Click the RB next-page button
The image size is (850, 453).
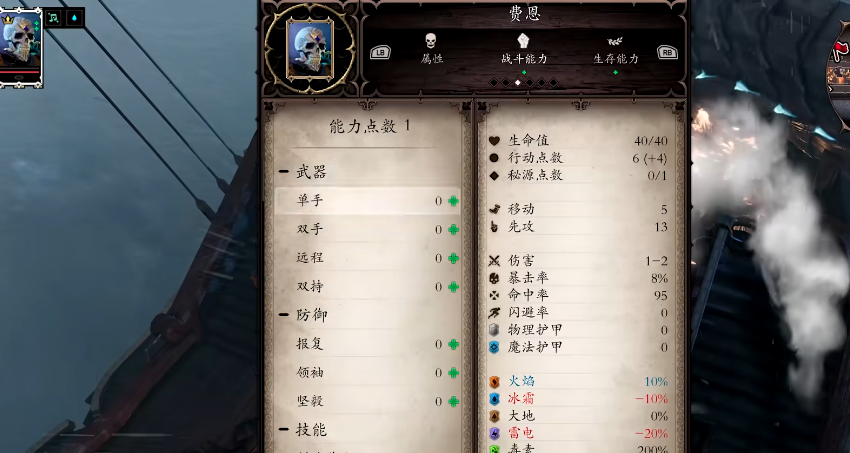[667, 53]
